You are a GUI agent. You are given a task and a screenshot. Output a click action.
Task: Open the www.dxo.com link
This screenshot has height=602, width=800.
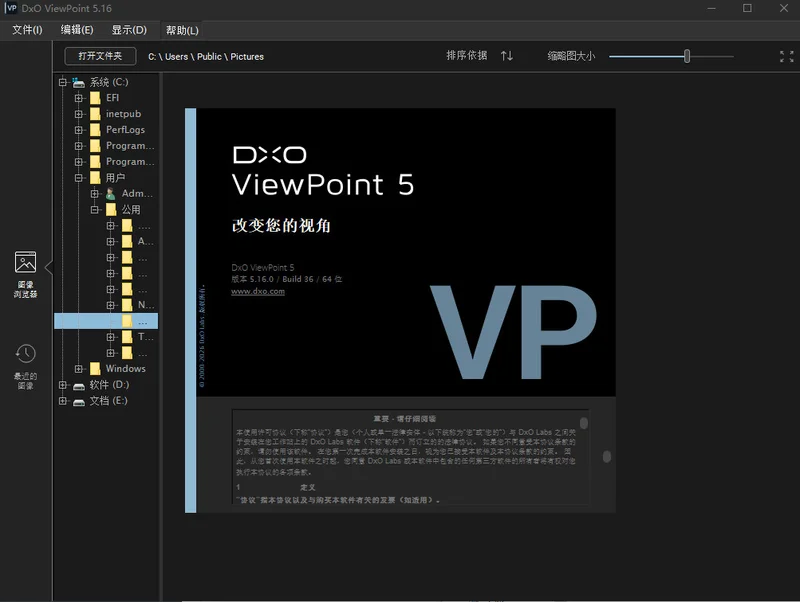[x=258, y=291]
